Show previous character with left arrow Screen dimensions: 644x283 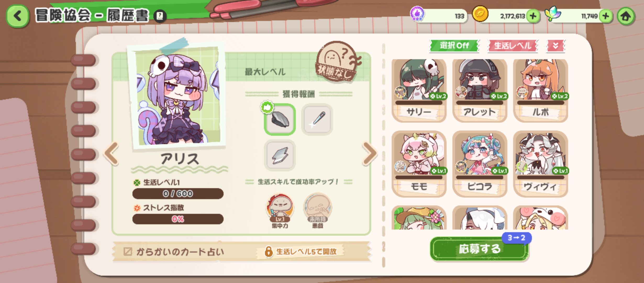[x=112, y=154]
